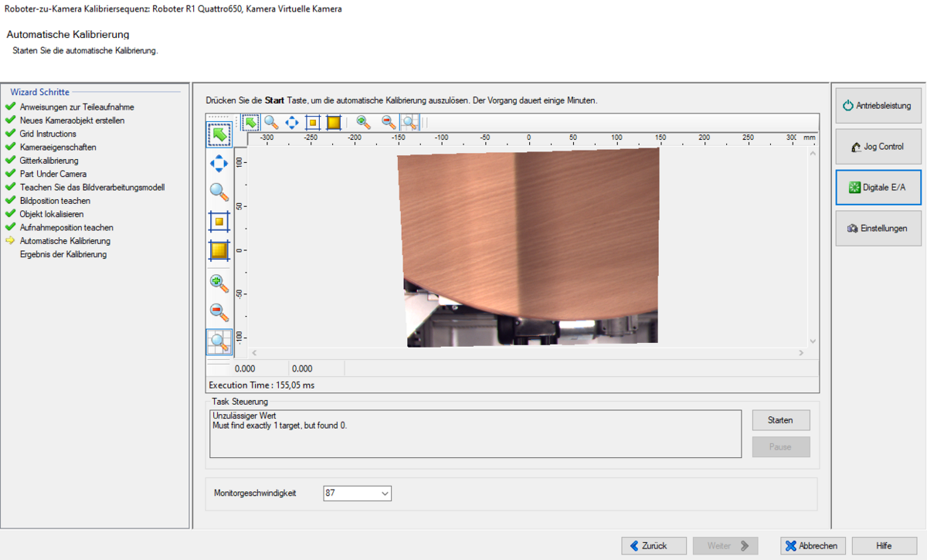Screen dimensions: 927x560
Task: Click the large yellow square fill icon in the horizontal toolbar
Action: (x=334, y=122)
